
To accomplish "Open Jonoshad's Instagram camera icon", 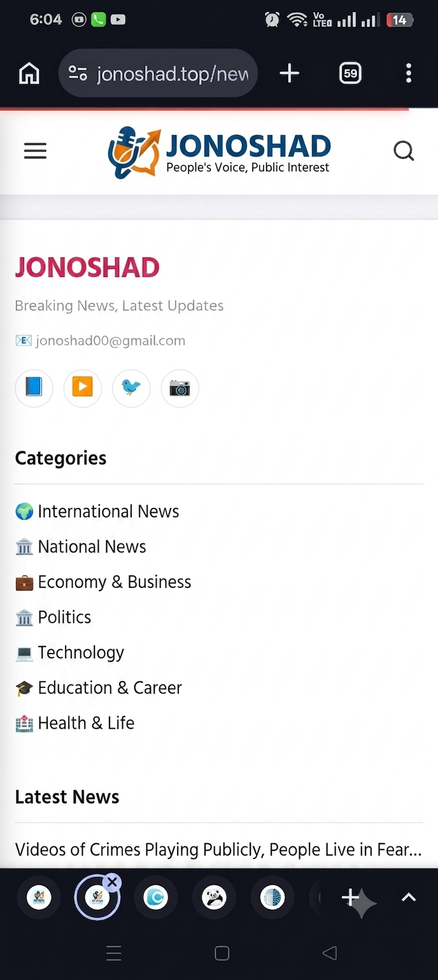I will point(180,388).
